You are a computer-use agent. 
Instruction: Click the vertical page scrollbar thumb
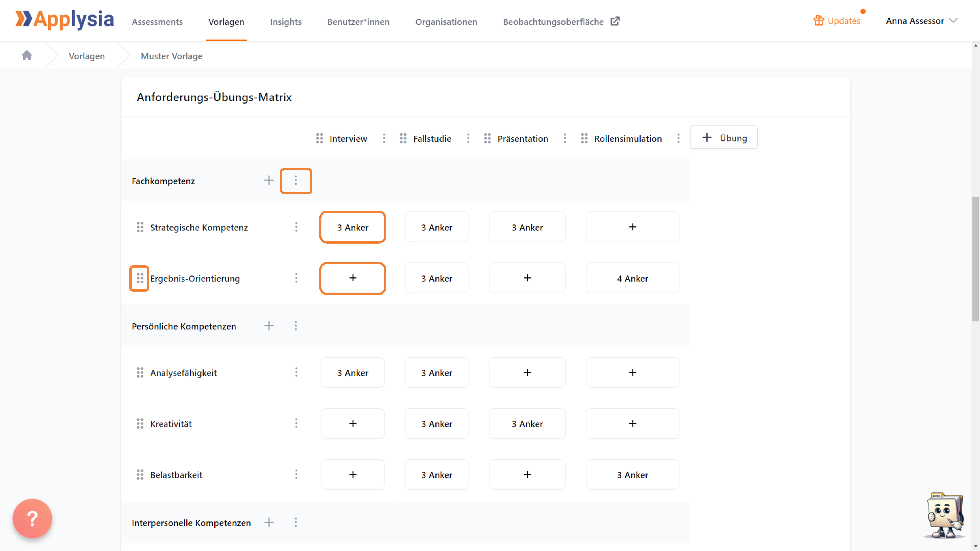click(x=976, y=259)
